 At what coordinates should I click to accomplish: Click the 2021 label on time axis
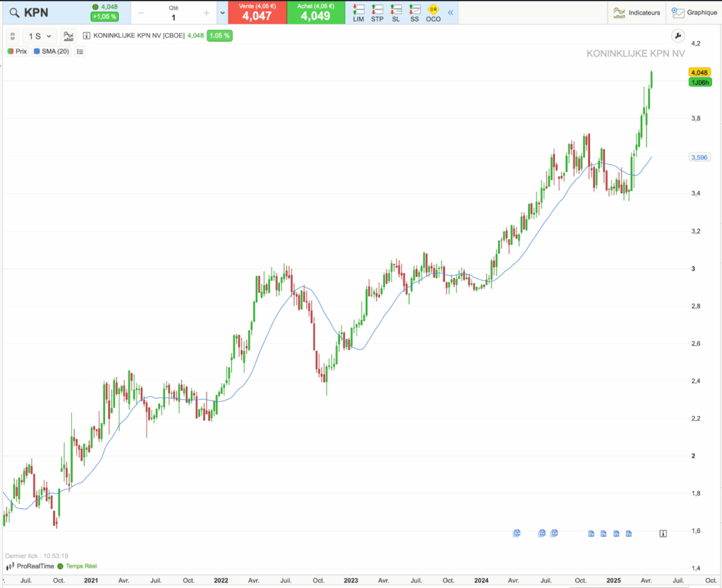tap(91, 580)
